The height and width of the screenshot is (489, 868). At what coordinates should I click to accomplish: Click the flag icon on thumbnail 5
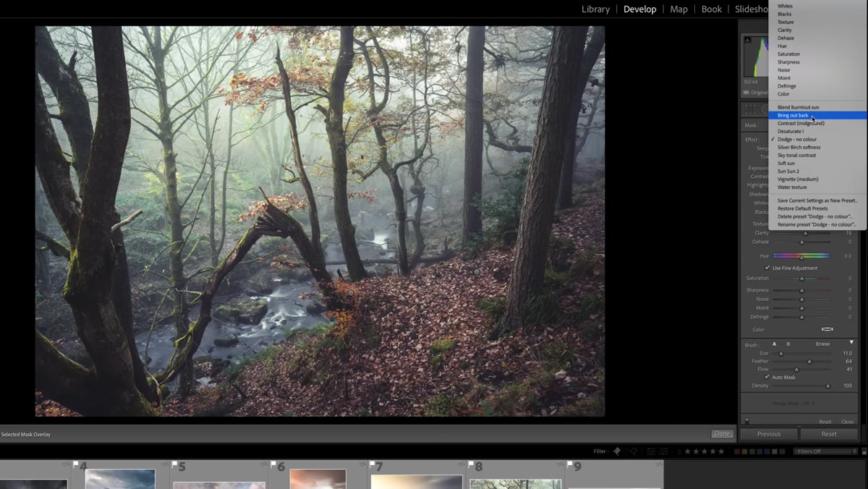coord(174,464)
